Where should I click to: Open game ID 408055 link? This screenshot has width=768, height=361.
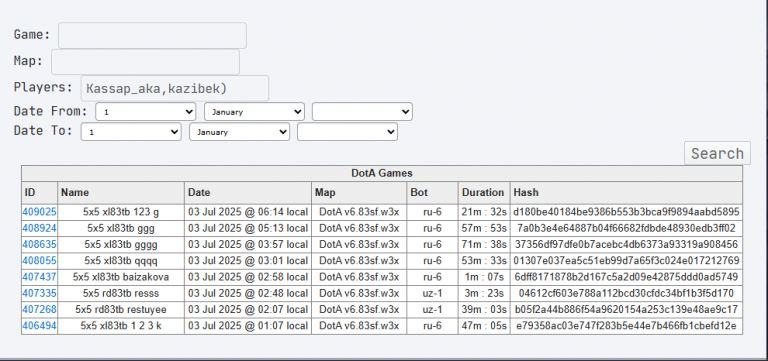pyautogui.click(x=39, y=261)
